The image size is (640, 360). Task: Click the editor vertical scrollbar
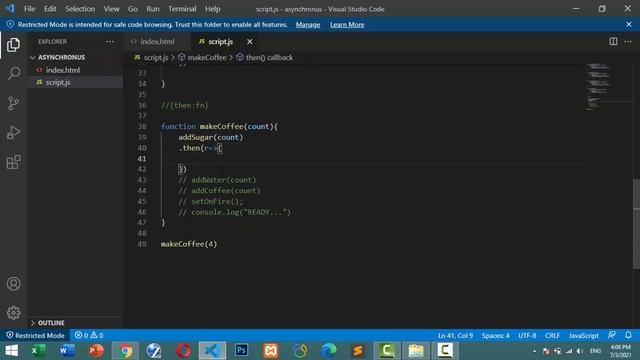pyautogui.click(x=636, y=224)
